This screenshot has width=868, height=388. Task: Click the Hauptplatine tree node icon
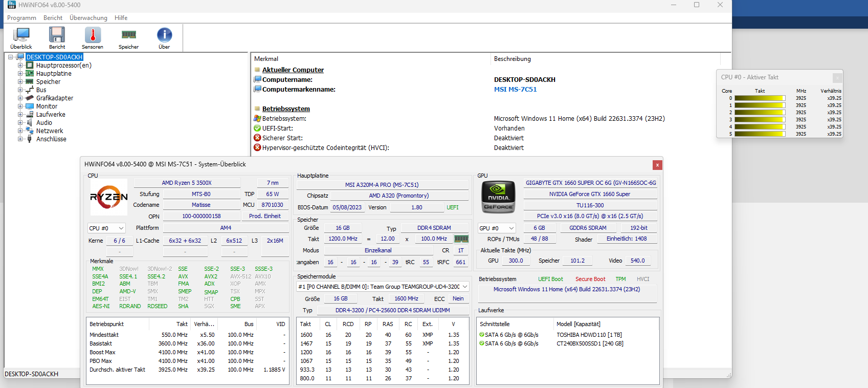pos(30,74)
